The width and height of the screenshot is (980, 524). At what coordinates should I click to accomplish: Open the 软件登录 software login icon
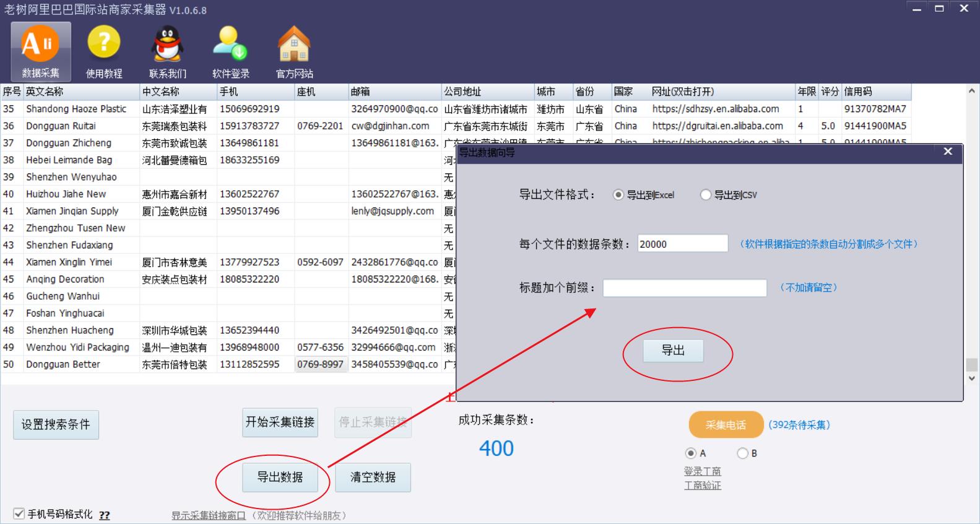[230, 51]
